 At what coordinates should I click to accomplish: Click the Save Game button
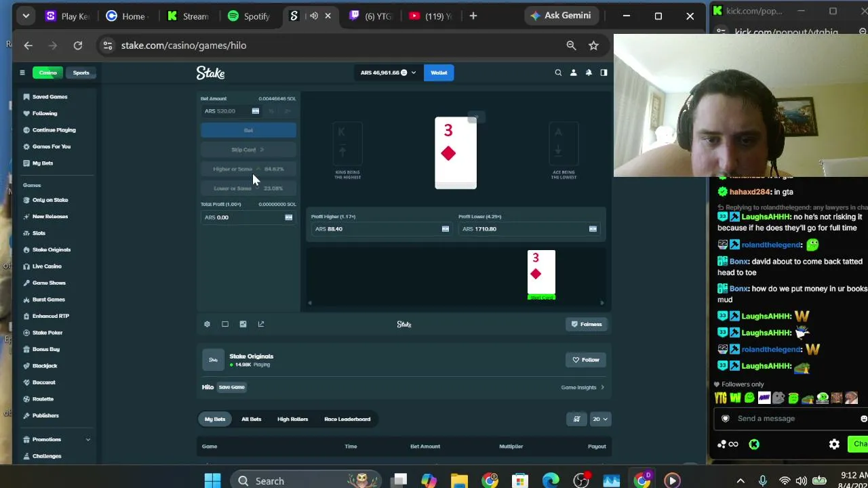[232, 387]
